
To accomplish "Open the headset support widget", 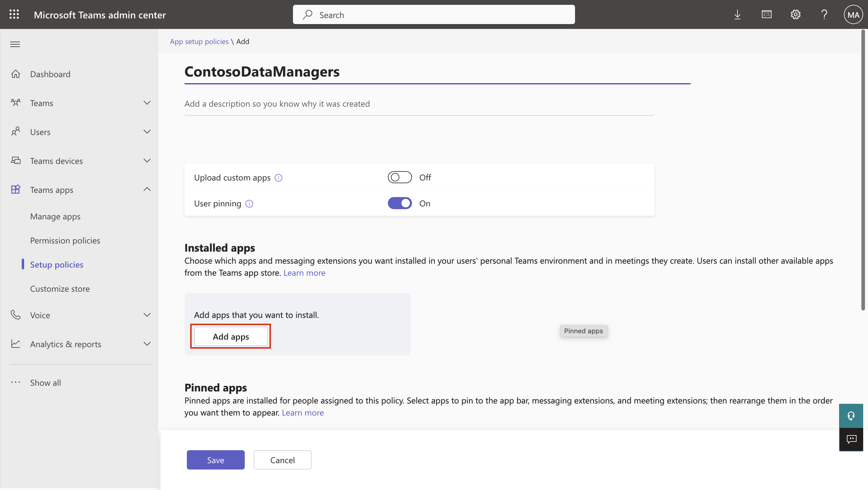I will coord(851,416).
